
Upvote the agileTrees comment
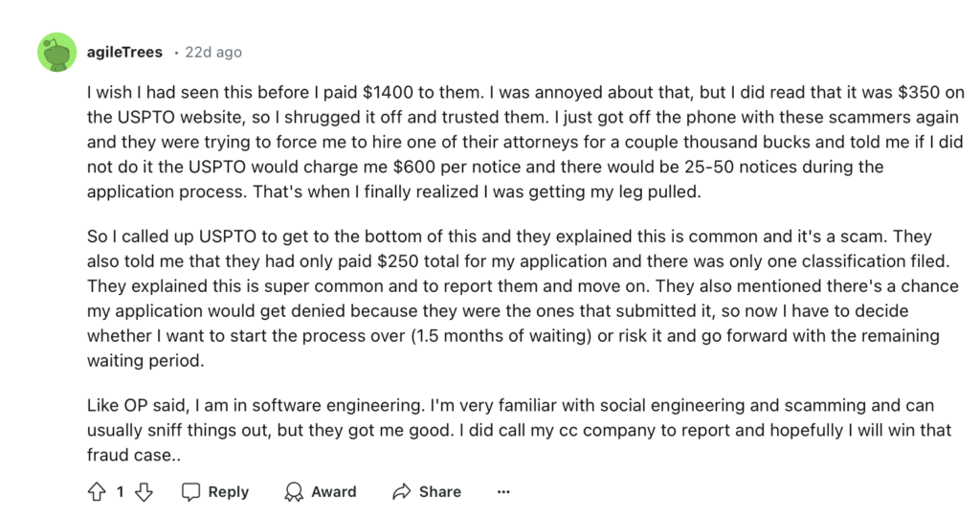pos(96,491)
